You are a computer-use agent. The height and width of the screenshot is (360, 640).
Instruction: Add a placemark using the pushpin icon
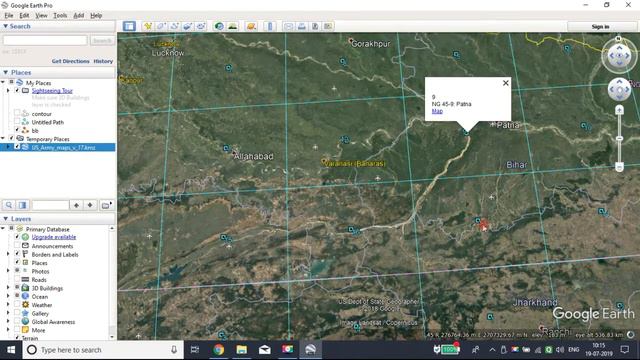[x=148, y=26]
